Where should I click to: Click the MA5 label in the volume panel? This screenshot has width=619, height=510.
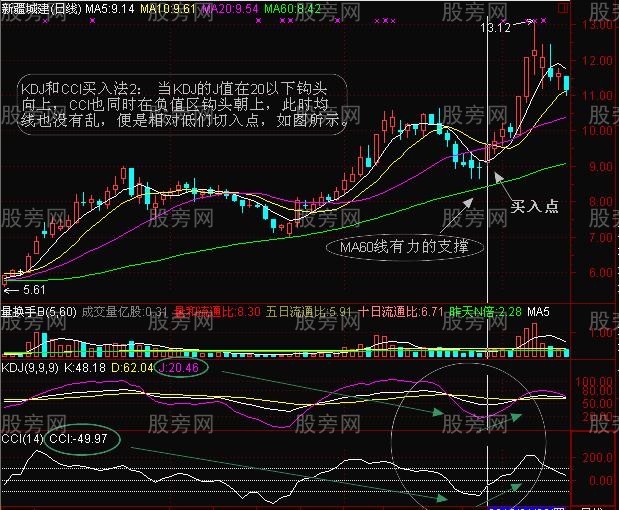pos(538,312)
